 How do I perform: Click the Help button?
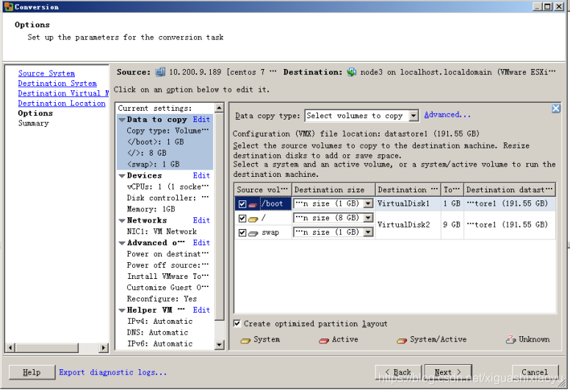click(x=32, y=372)
